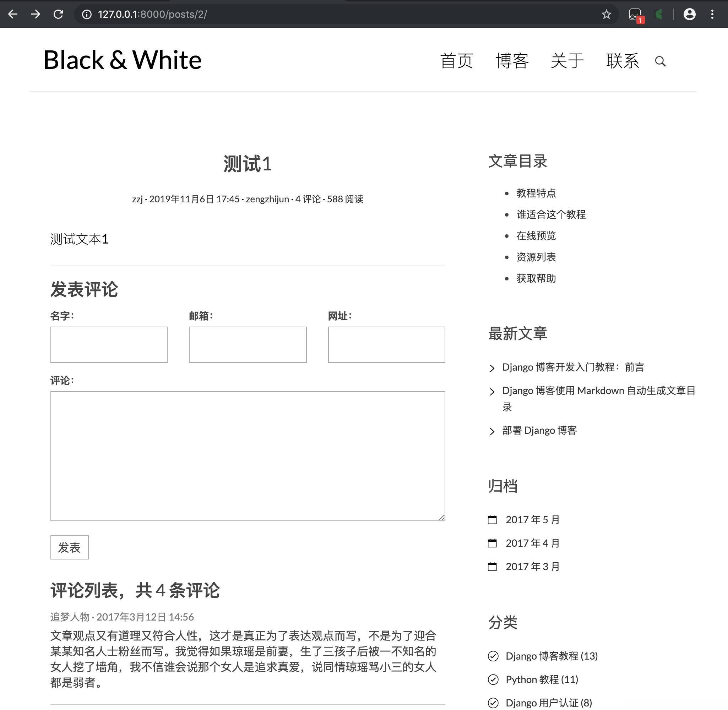Click the back arrow navigation icon
Screen dimensions: 728x710
(x=13, y=14)
